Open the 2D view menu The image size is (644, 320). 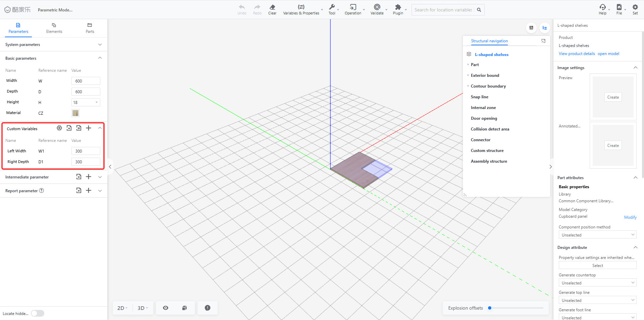(122, 308)
